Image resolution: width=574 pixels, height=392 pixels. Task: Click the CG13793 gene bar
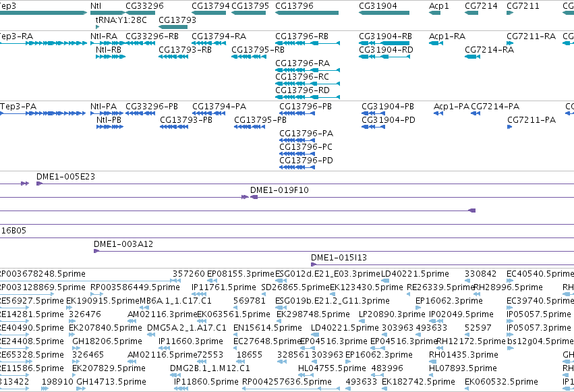[173, 27]
